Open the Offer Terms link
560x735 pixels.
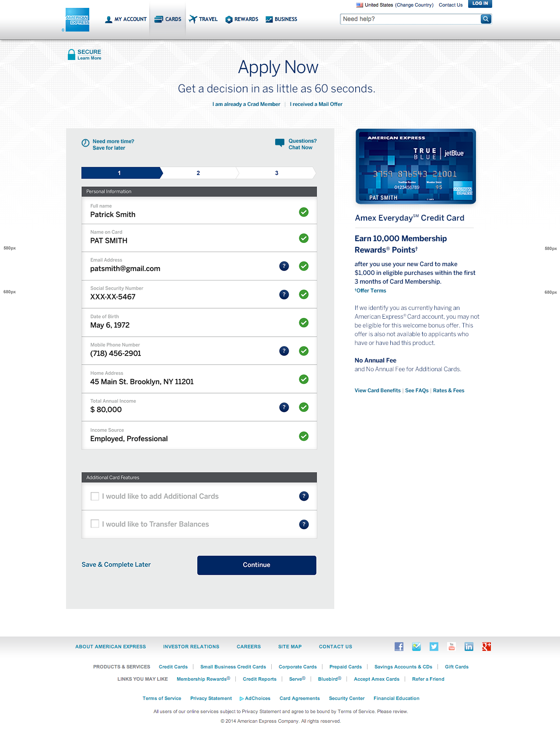click(371, 291)
